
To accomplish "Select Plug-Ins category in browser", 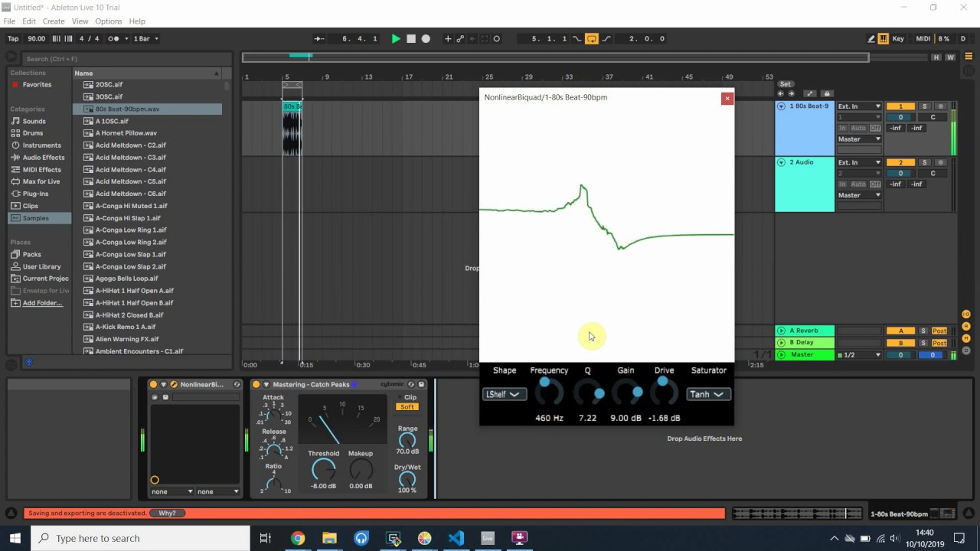I will (35, 194).
